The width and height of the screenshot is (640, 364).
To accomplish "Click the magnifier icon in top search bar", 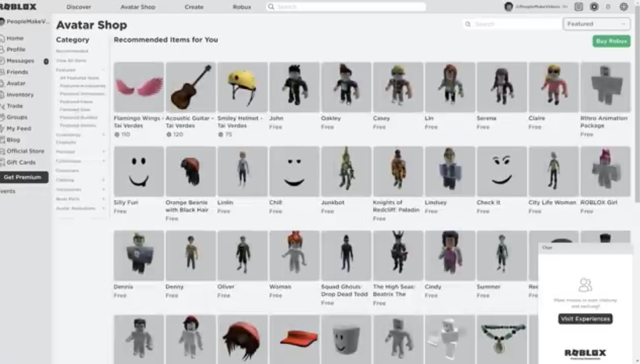I will [x=271, y=7].
